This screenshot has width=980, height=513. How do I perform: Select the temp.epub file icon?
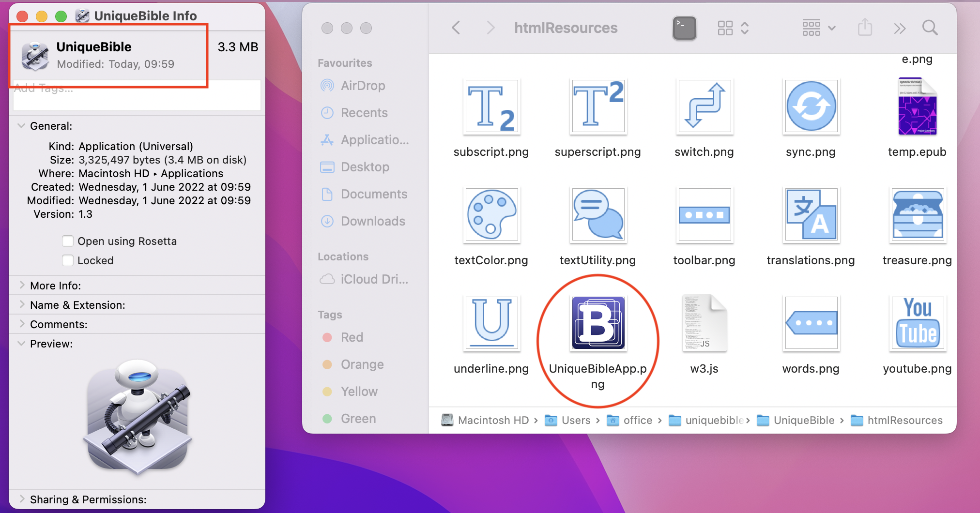click(917, 106)
